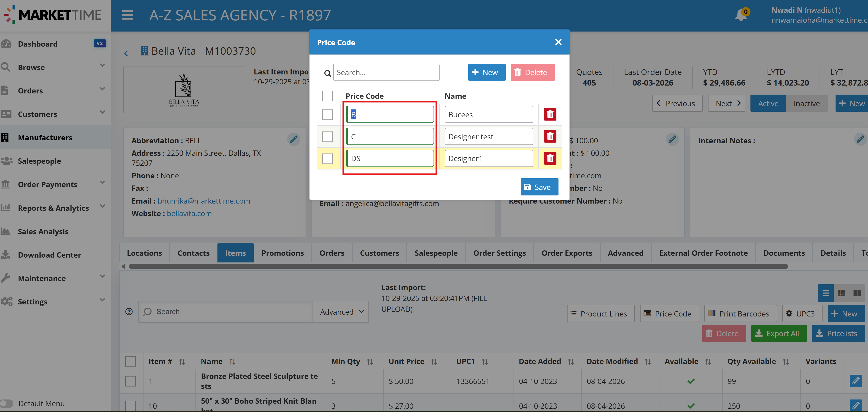Switch to the Promotions tab
The image size is (868, 412).
[x=282, y=253]
